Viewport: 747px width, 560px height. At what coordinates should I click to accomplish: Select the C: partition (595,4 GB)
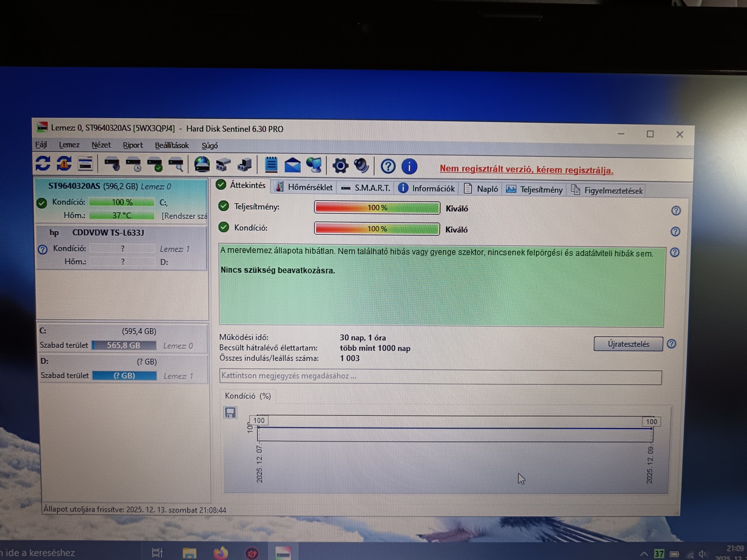(x=122, y=339)
